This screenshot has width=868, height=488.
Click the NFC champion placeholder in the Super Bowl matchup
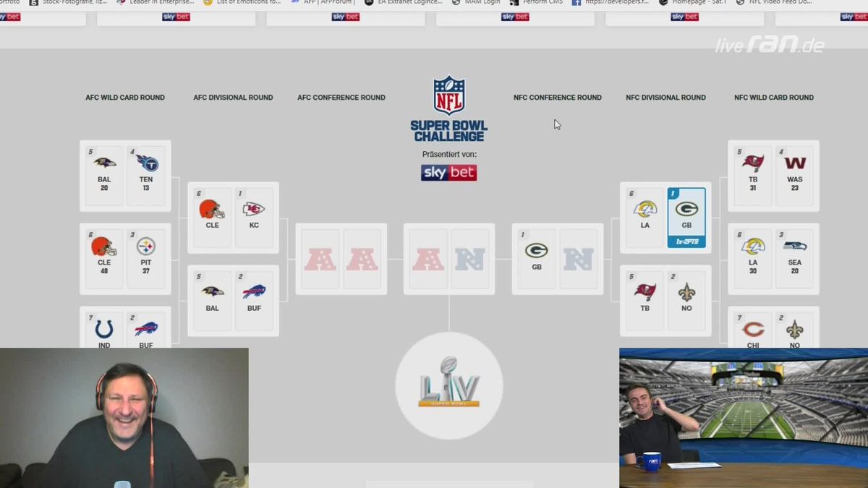coord(470,259)
